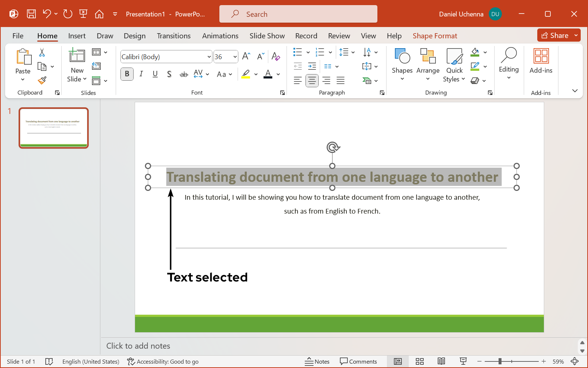Select the slide 1 thumbnail

(53, 128)
